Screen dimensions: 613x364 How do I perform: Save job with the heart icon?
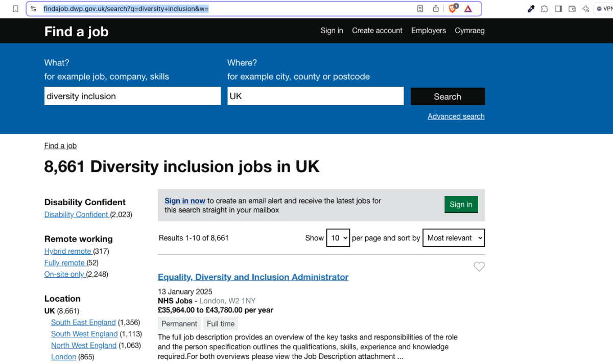(479, 266)
